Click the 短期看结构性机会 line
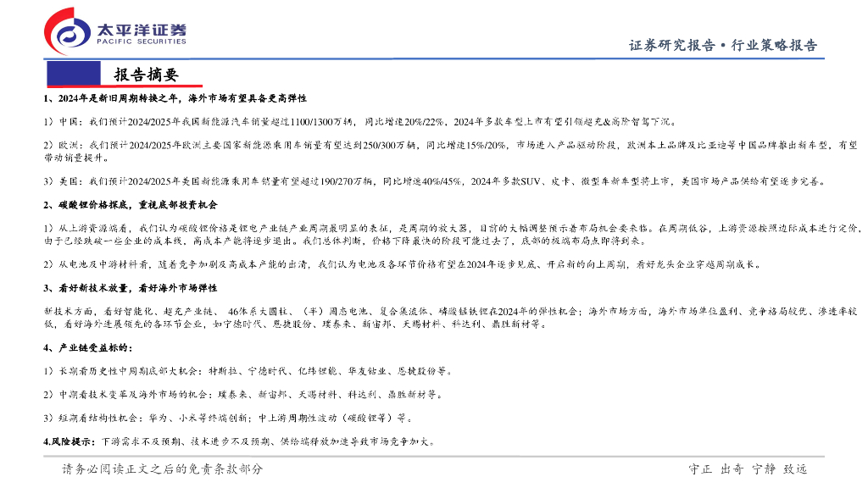 click(x=227, y=419)
